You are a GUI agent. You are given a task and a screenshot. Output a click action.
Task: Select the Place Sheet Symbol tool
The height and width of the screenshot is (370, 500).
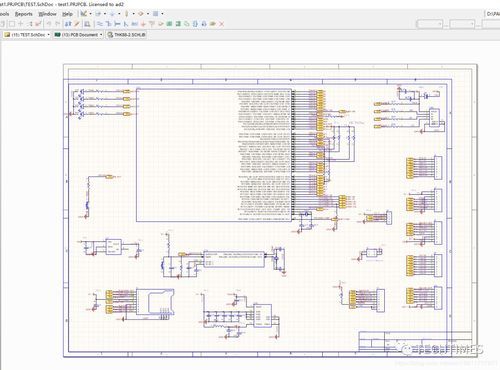(169, 24)
